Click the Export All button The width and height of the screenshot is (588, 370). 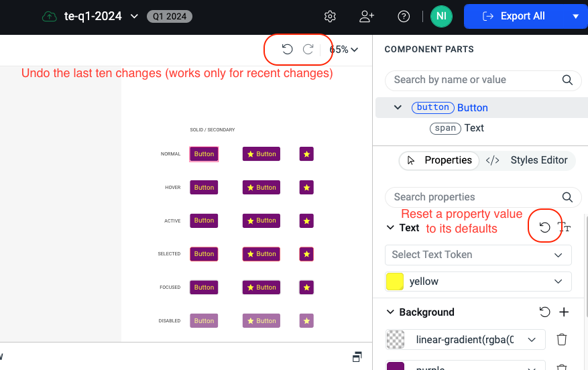point(514,16)
